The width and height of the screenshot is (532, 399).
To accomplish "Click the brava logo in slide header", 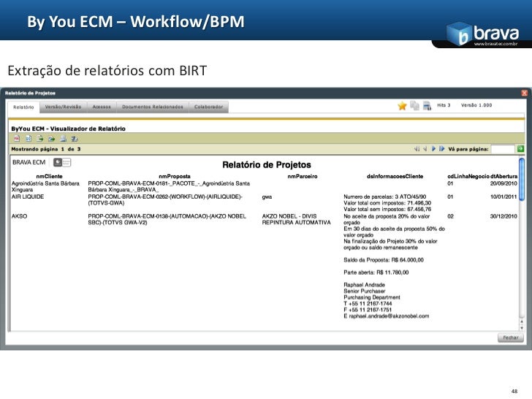I will coord(482,34).
